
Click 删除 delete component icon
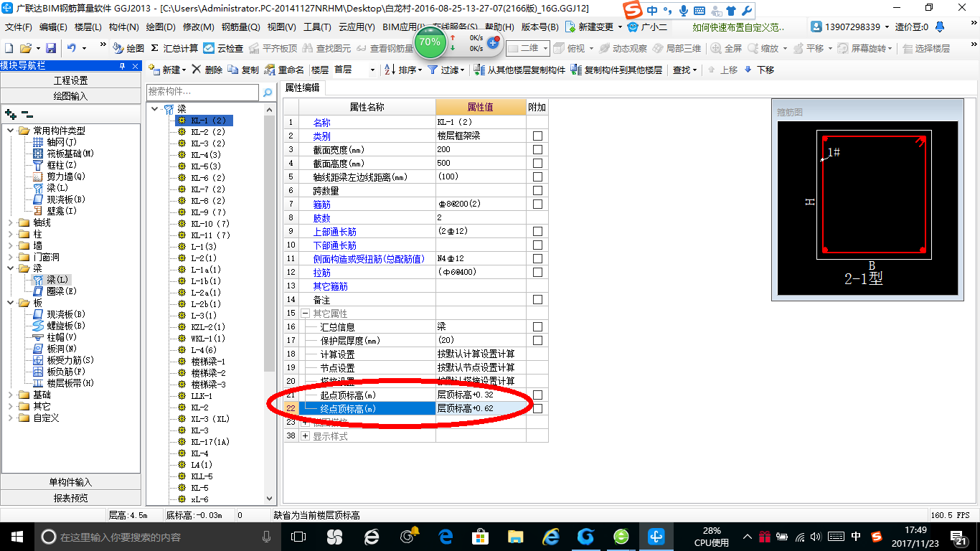click(x=207, y=70)
